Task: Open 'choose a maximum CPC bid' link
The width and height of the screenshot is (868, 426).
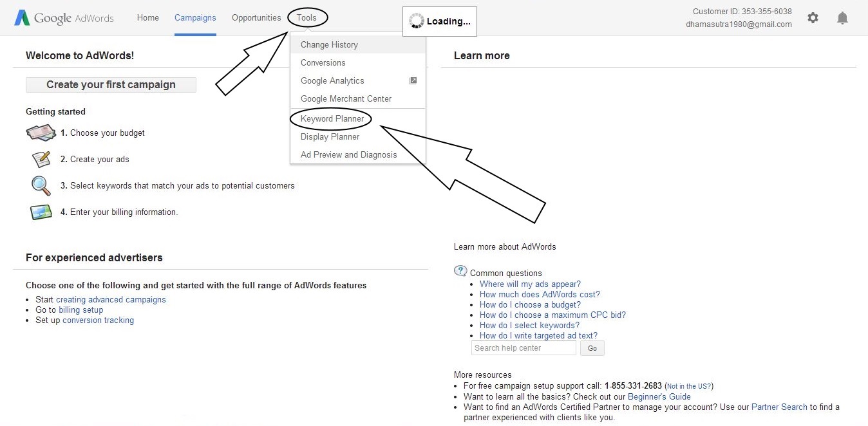Action: 552,315
